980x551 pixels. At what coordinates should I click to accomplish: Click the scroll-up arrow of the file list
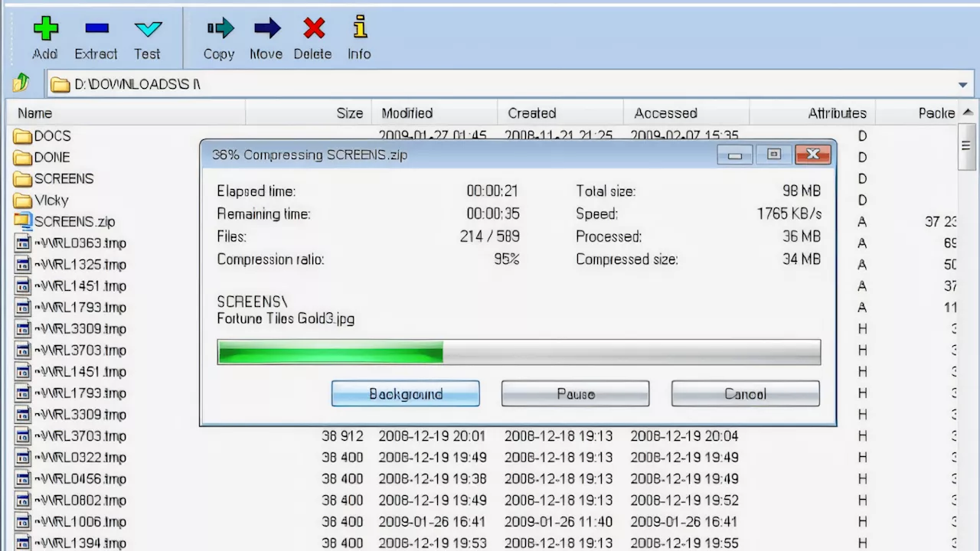pos(967,112)
